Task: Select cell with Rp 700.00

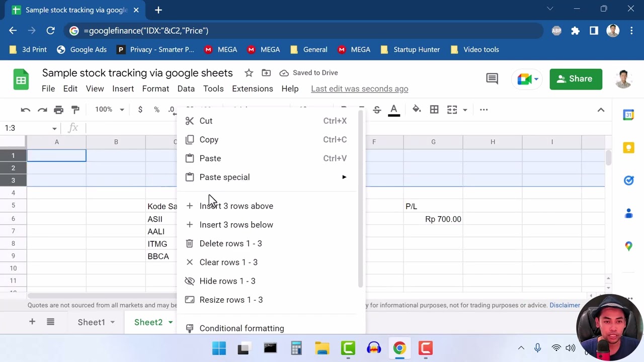Action: pos(433,219)
